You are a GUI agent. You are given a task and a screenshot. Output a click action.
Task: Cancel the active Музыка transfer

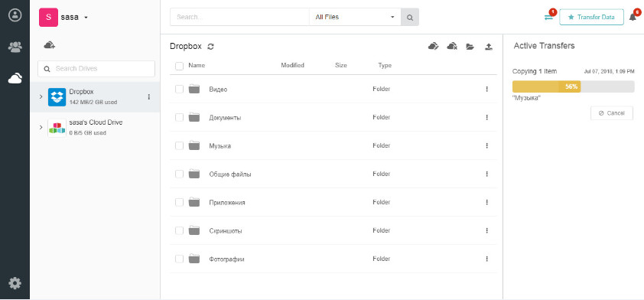point(612,113)
